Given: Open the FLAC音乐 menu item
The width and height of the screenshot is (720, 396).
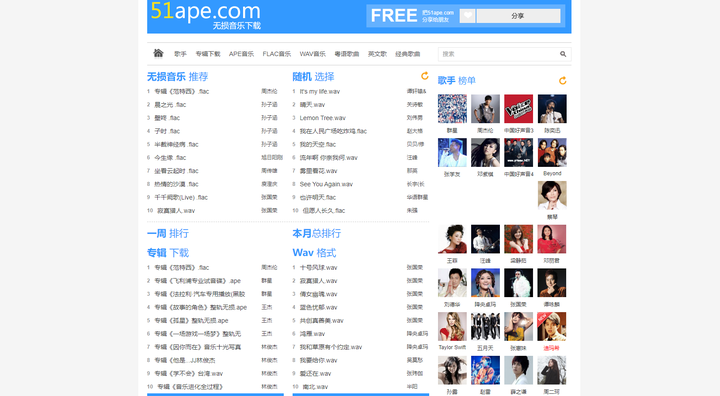Looking at the screenshot, I should (277, 54).
